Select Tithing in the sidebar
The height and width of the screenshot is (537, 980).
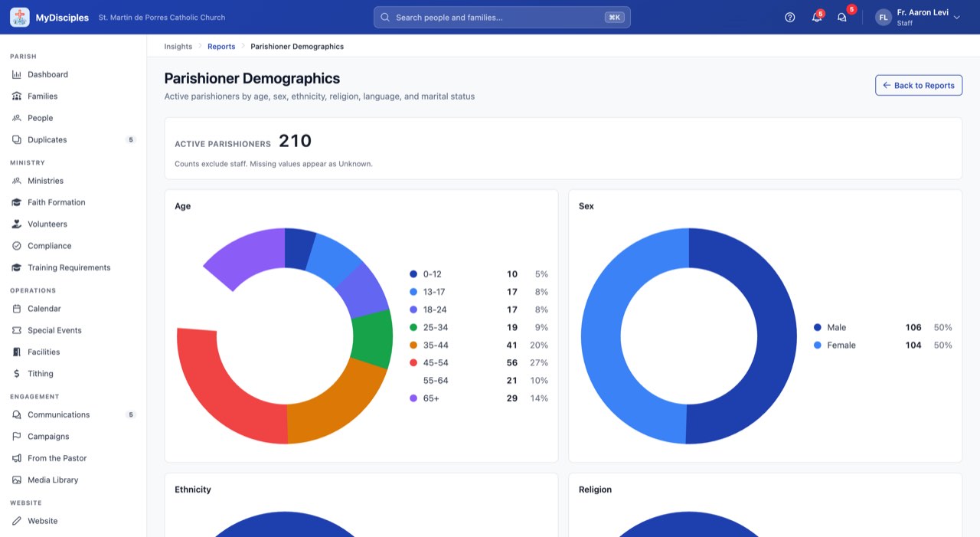click(73, 374)
